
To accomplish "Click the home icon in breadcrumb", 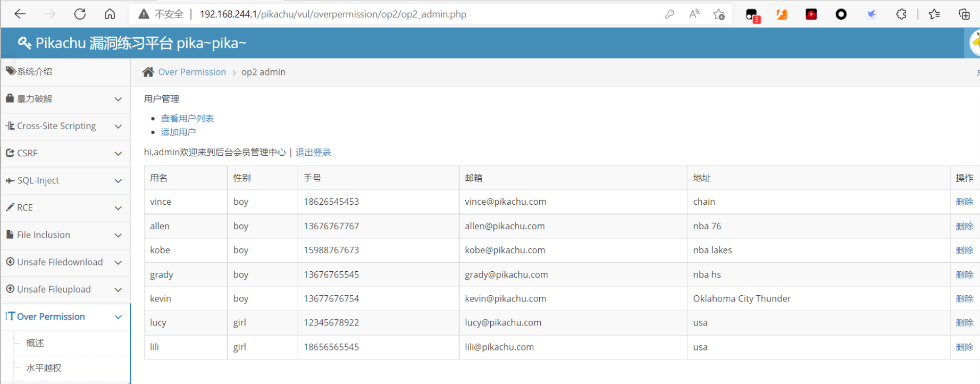I will pyautogui.click(x=148, y=72).
